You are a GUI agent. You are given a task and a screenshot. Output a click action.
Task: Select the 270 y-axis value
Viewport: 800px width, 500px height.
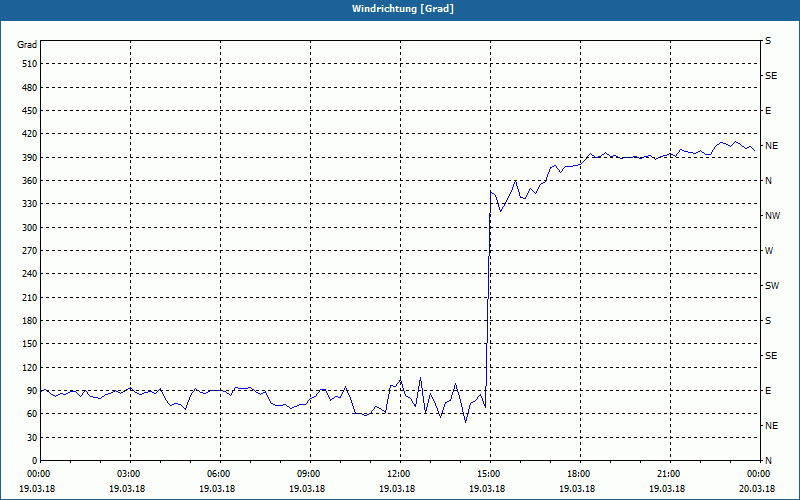30,251
